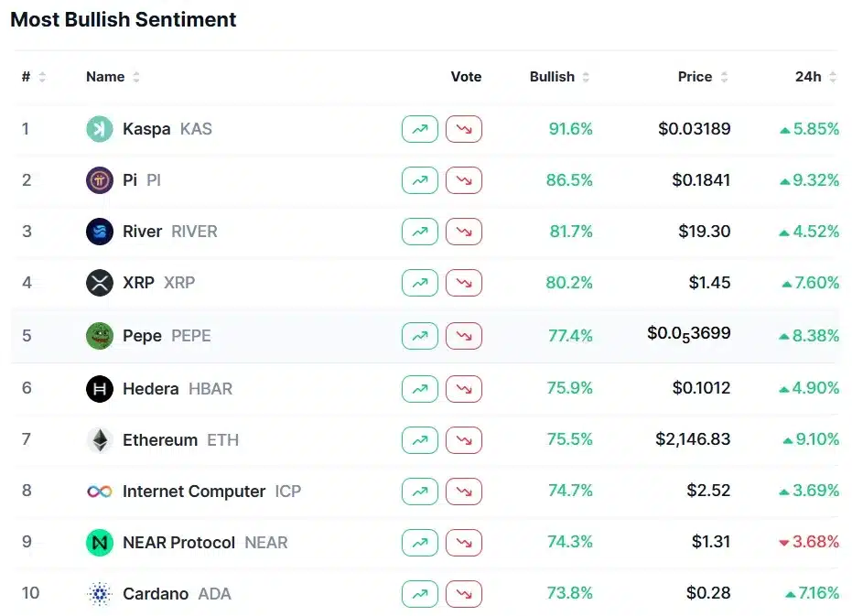The width and height of the screenshot is (852, 616).
Task: Click the Pi coin logo icon
Action: click(x=99, y=180)
